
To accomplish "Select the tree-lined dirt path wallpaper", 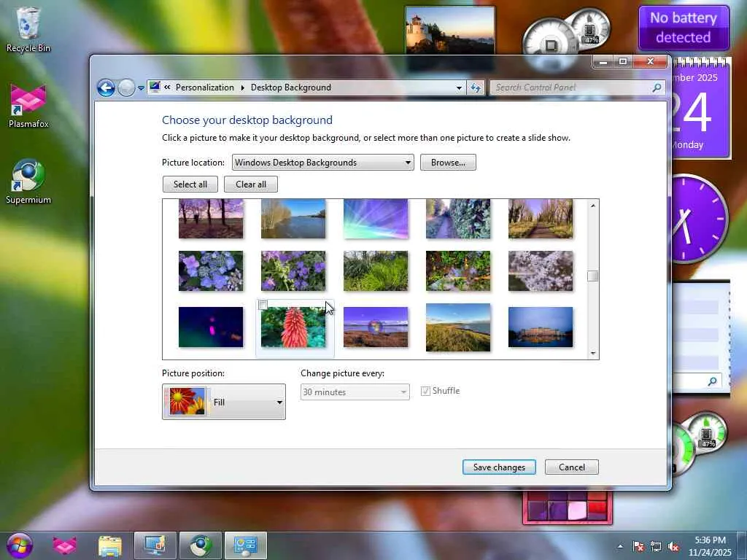I will (x=541, y=219).
